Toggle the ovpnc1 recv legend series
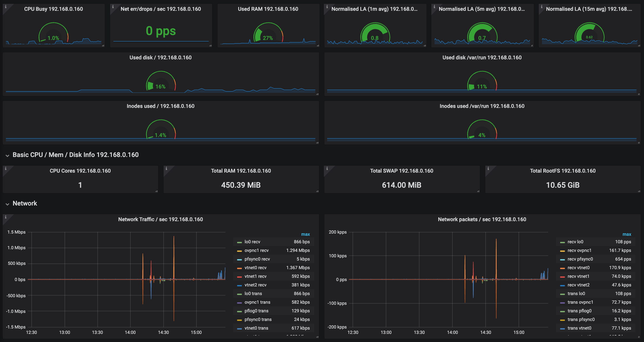Screen dimensions: 644x342 pos(256,250)
